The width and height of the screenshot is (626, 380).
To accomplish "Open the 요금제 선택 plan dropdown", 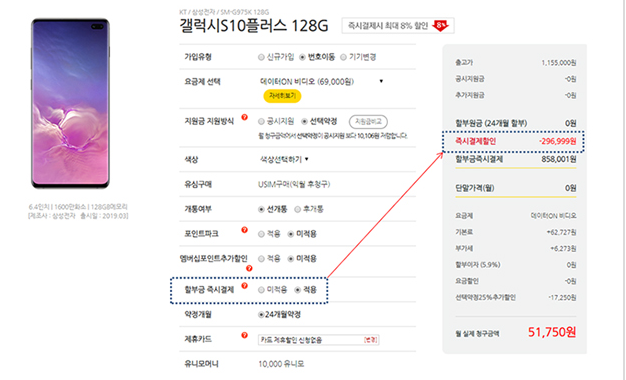I will coord(321,82).
